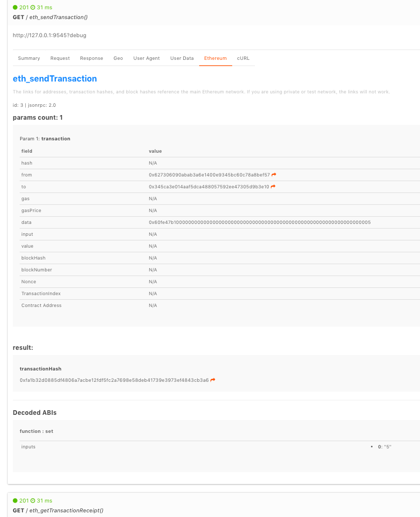Screen dimensions: 420x517
Task: Open the 'to' address external link icon
Action: click(x=273, y=187)
